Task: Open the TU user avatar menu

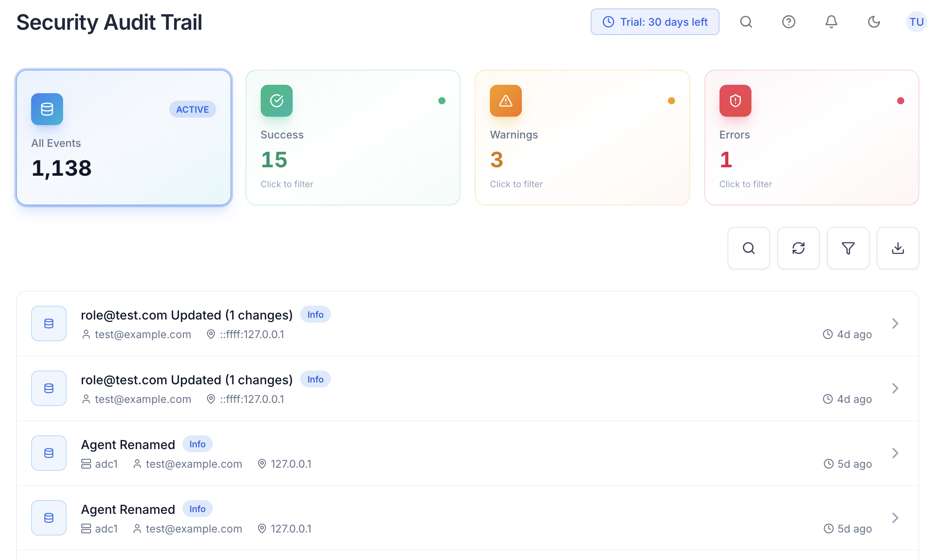Action: (x=916, y=22)
